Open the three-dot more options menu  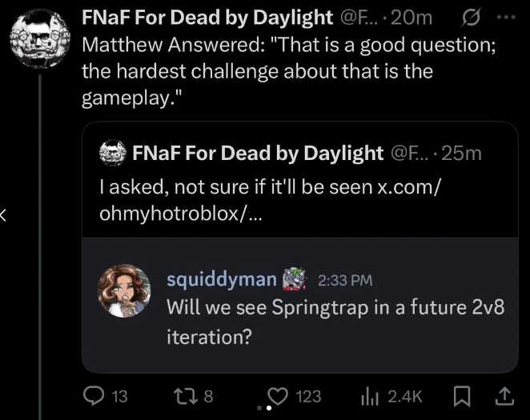[506, 17]
